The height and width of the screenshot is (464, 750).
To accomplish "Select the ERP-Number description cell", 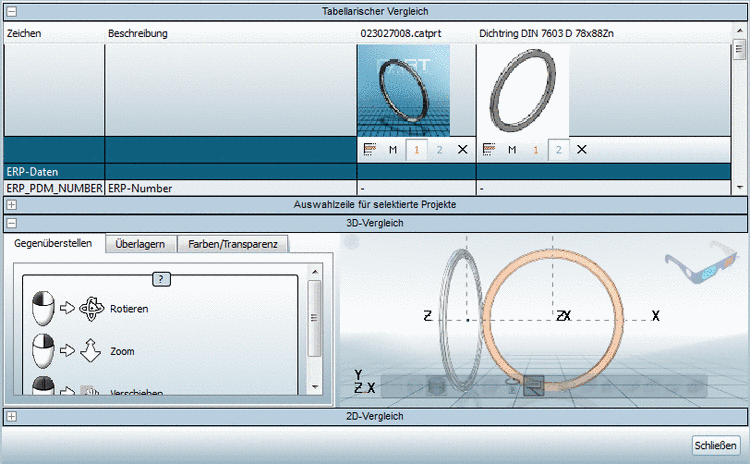I will (231, 188).
